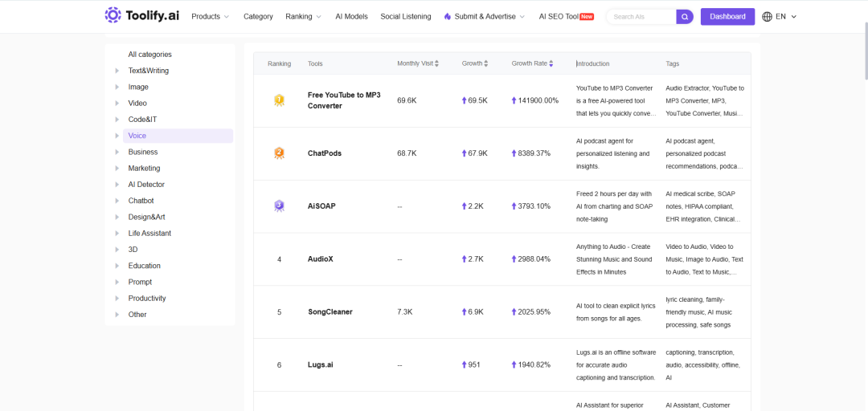Open the ChatPods tool link

[325, 153]
